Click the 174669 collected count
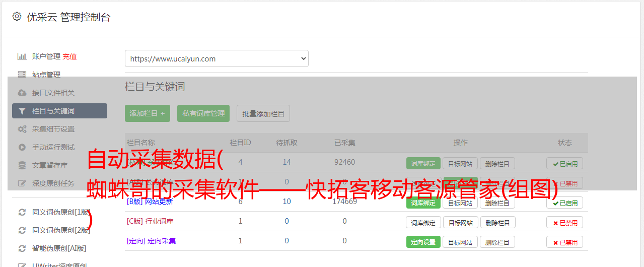The width and height of the screenshot is (644, 267). click(x=344, y=202)
